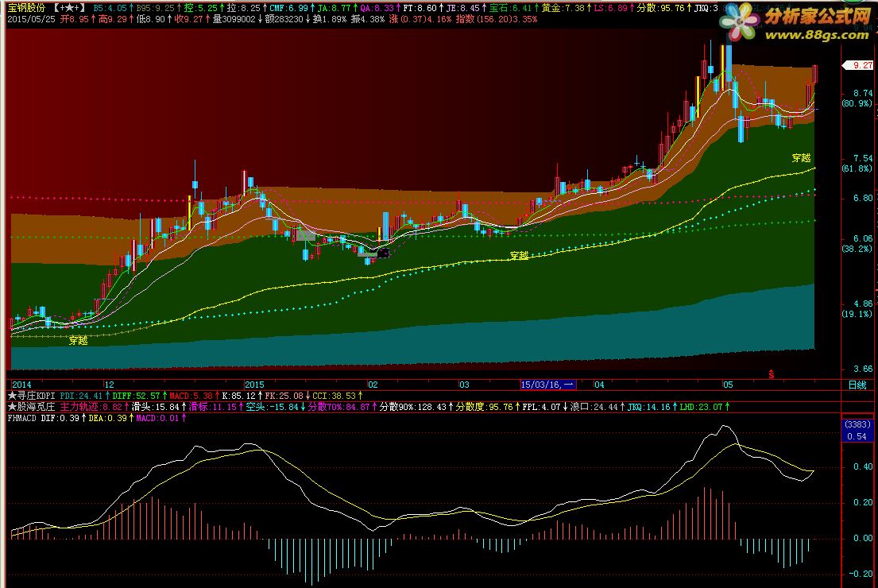This screenshot has height=588, width=878.
Task: Click the stock name 宝钢股份
Action: point(26,8)
